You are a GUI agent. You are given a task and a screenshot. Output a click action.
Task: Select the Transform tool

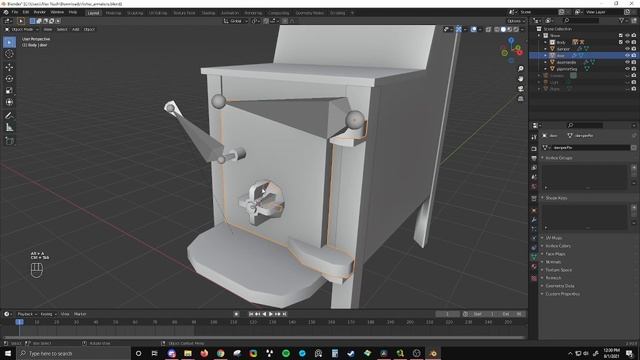tap(9, 102)
